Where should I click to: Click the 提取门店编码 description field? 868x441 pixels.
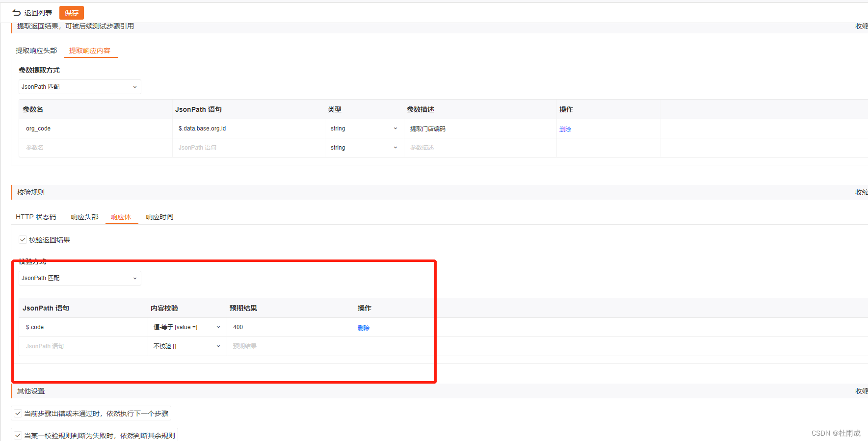coord(480,129)
